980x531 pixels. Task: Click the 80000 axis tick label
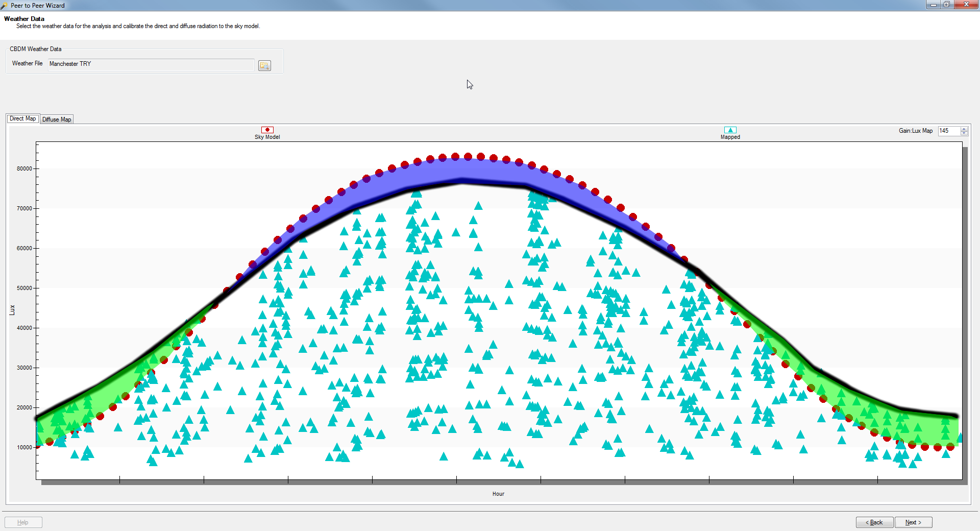[24, 168]
